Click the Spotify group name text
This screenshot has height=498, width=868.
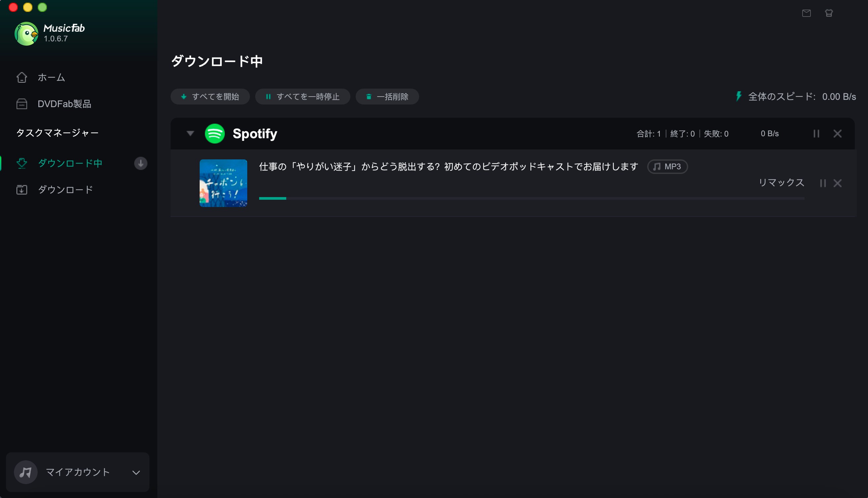pyautogui.click(x=255, y=134)
